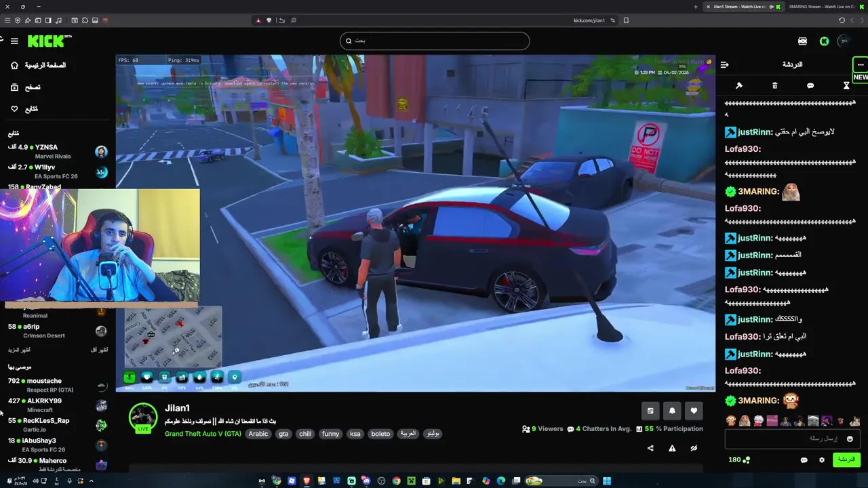868x488 pixels.
Task: Click justRinn username in first chat message
Action: [x=755, y=132]
